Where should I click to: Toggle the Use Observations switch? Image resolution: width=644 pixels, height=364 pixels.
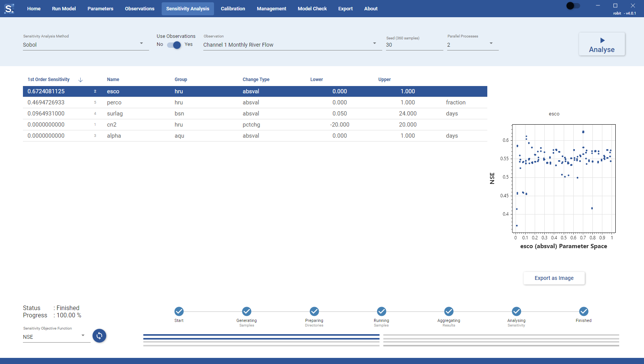click(x=174, y=45)
